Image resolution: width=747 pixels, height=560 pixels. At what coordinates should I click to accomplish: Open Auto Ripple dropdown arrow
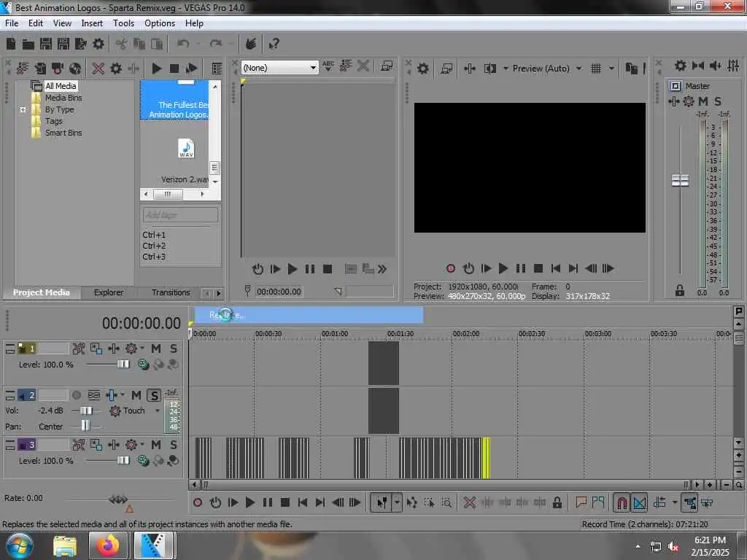(x=675, y=503)
